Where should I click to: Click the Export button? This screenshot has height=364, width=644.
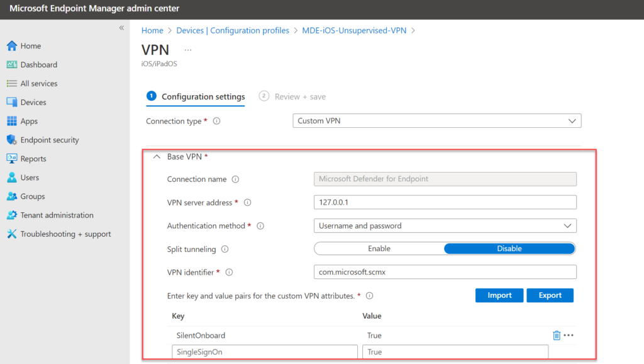pyautogui.click(x=550, y=295)
